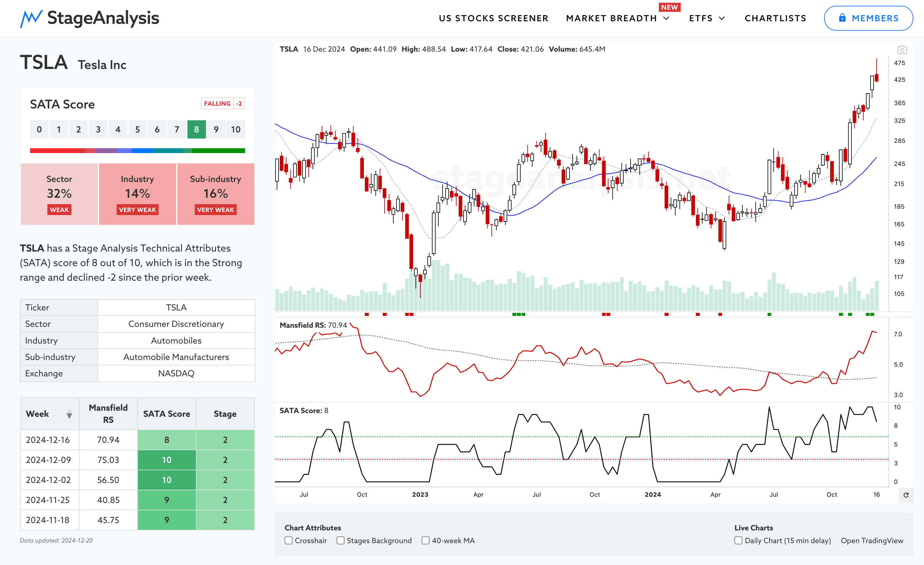
Task: Open the ETFs menu item
Action: [700, 18]
